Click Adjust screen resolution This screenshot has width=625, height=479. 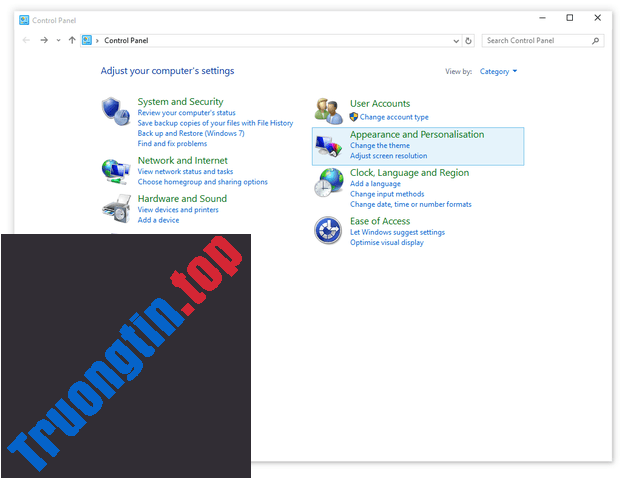pos(389,156)
